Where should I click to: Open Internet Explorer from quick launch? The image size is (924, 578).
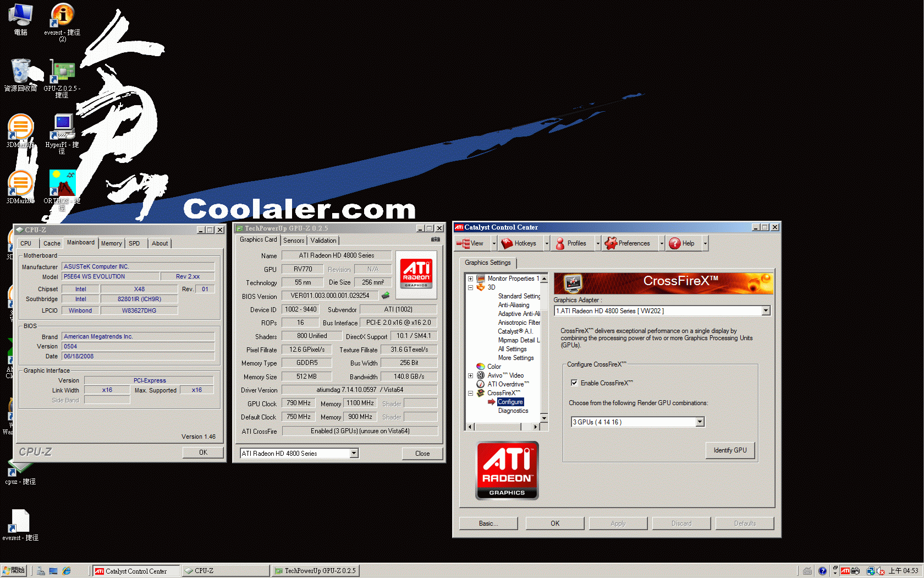click(67, 571)
